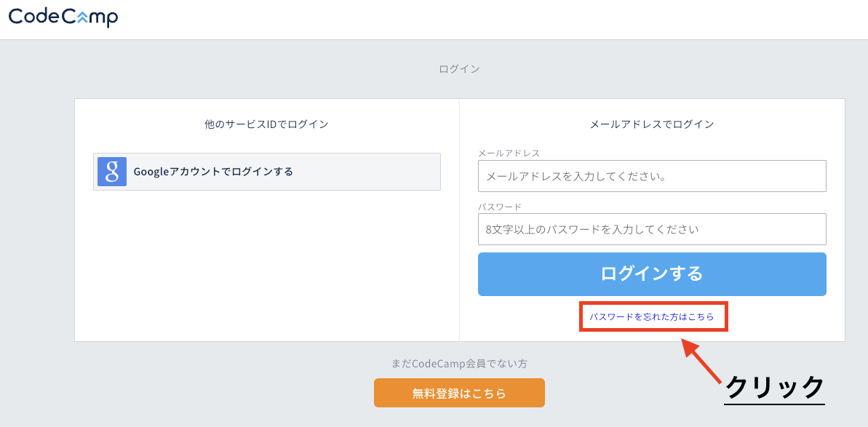Open the パスワードを忘れた方はこちら link
The height and width of the screenshot is (427, 868).
pos(651,317)
